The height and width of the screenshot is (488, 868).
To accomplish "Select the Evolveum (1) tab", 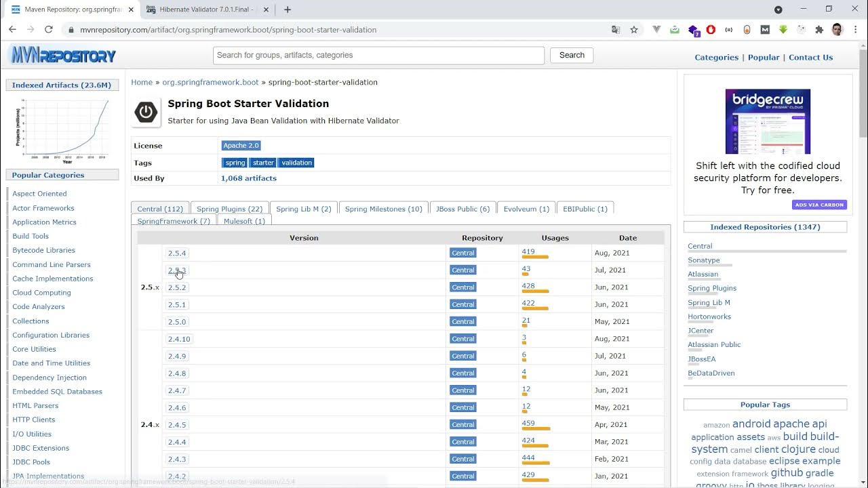I will click(x=526, y=209).
